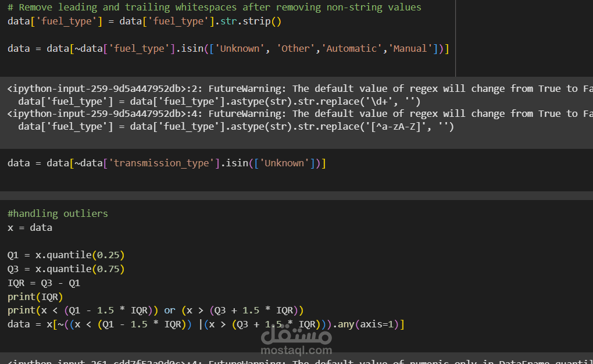The width and height of the screenshot is (593, 364).
Task: Click the Q1 quantile(0.25) line
Action: (x=66, y=255)
